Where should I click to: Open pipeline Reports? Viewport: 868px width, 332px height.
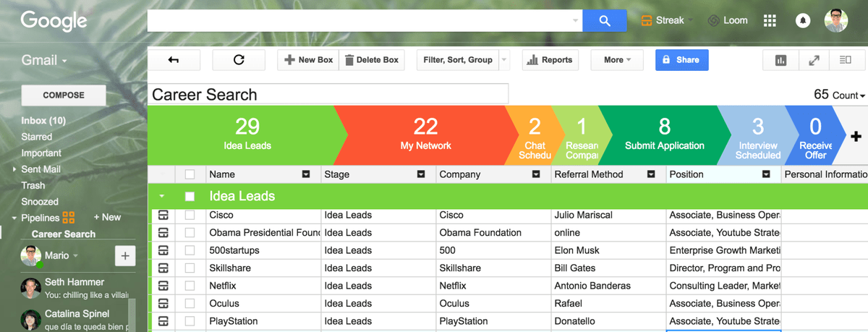coord(550,60)
